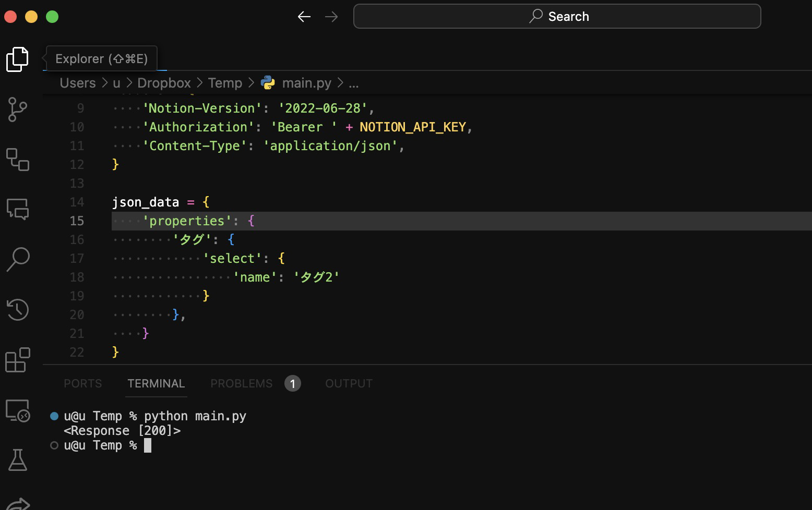Open the Explorer view in activity bar
Screen dimensions: 812x510
(x=17, y=59)
